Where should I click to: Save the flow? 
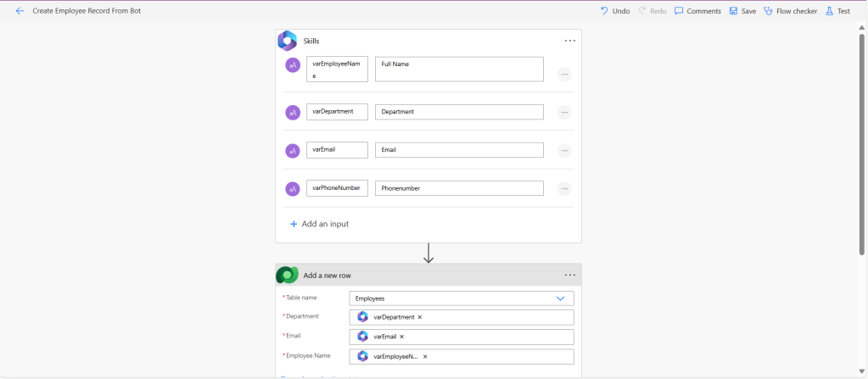[x=742, y=11]
